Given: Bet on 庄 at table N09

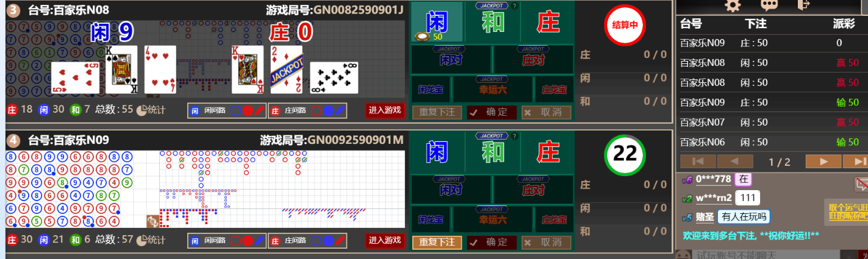Looking at the screenshot, I should click(x=547, y=152).
